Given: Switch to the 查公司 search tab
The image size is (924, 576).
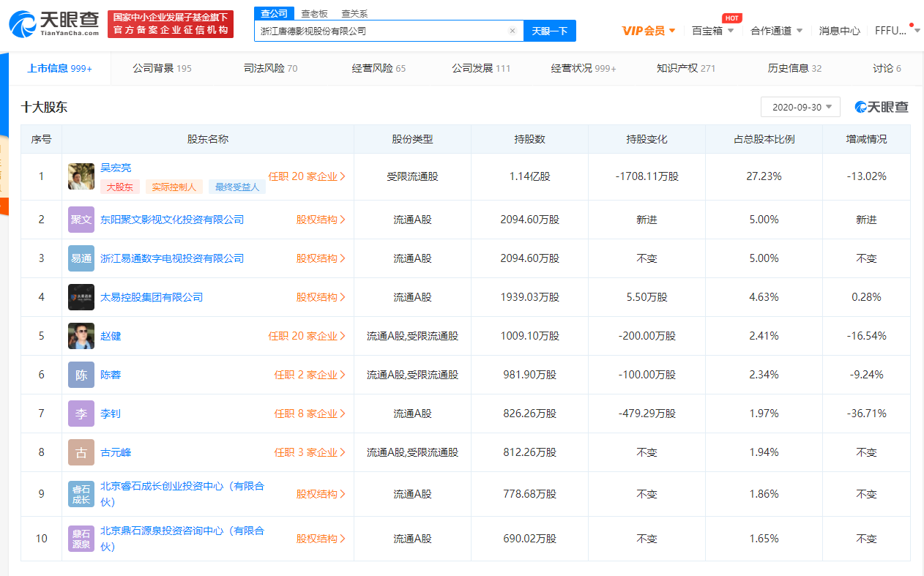Looking at the screenshot, I should click(275, 13).
